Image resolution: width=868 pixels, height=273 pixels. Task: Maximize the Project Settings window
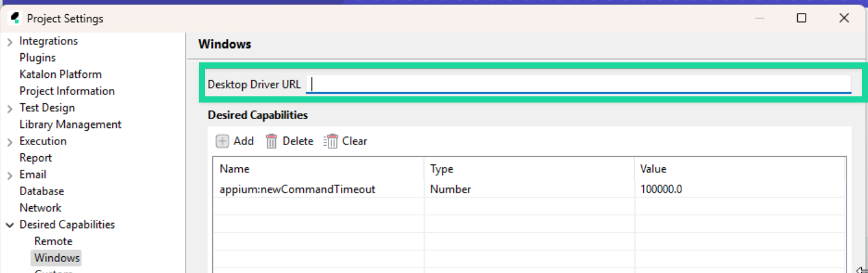point(801,18)
